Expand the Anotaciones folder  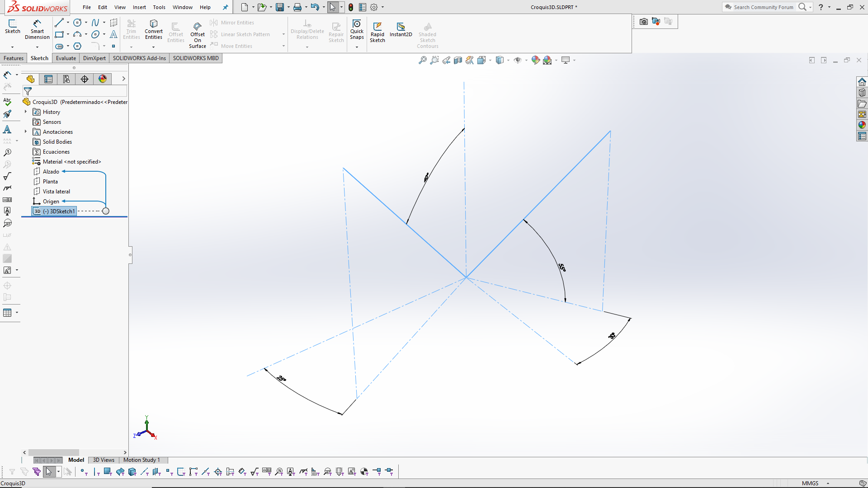26,131
